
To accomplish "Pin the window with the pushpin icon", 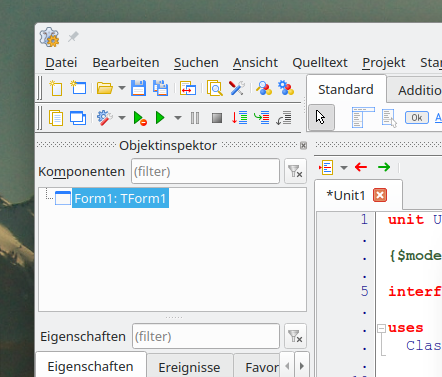I will coord(73,37).
